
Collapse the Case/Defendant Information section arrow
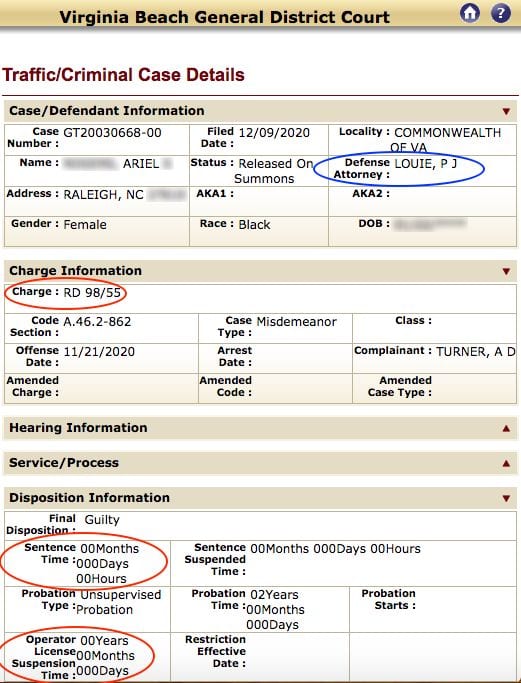pos(506,112)
